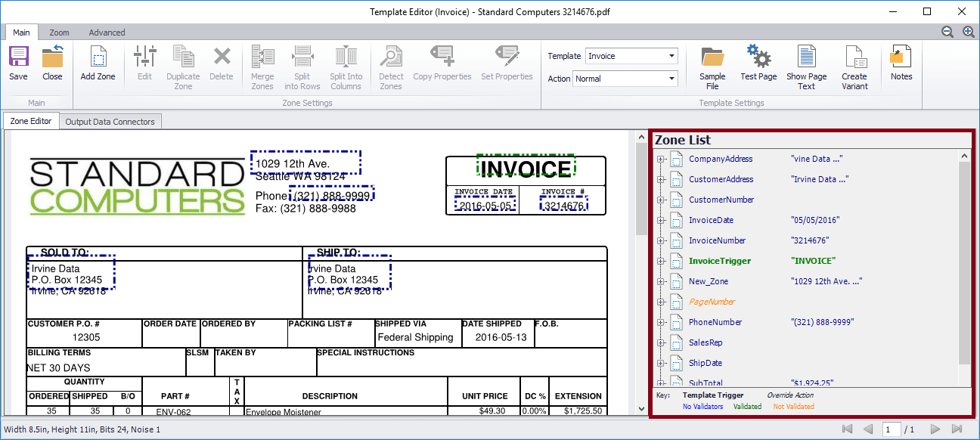Image resolution: width=980 pixels, height=440 pixels.
Task: Select the InvoiceTrigger zone in list
Action: point(720,261)
